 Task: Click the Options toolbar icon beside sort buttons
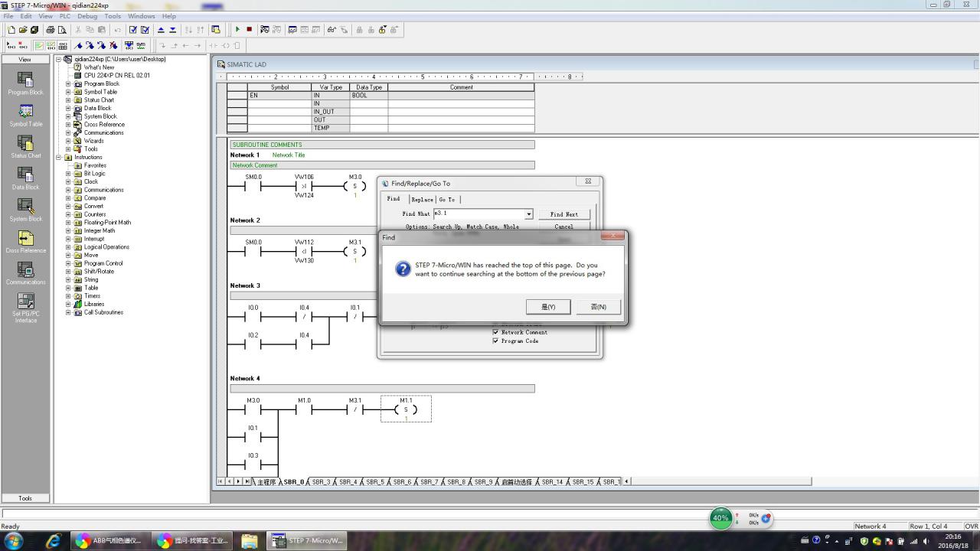(216, 30)
